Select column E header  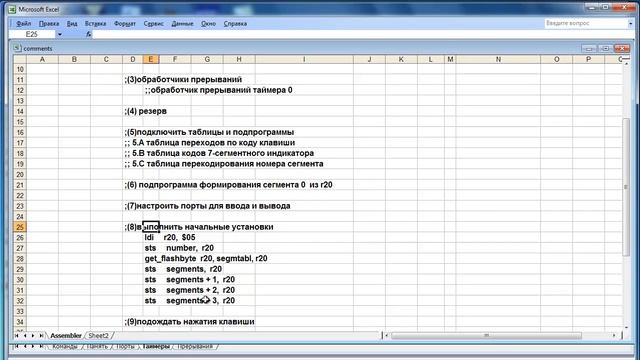[x=151, y=60]
